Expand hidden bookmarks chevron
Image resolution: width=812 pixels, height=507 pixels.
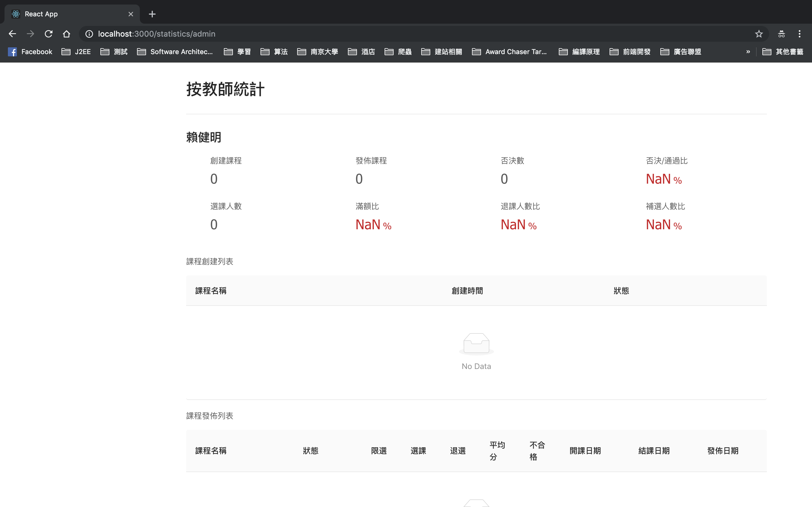748,52
